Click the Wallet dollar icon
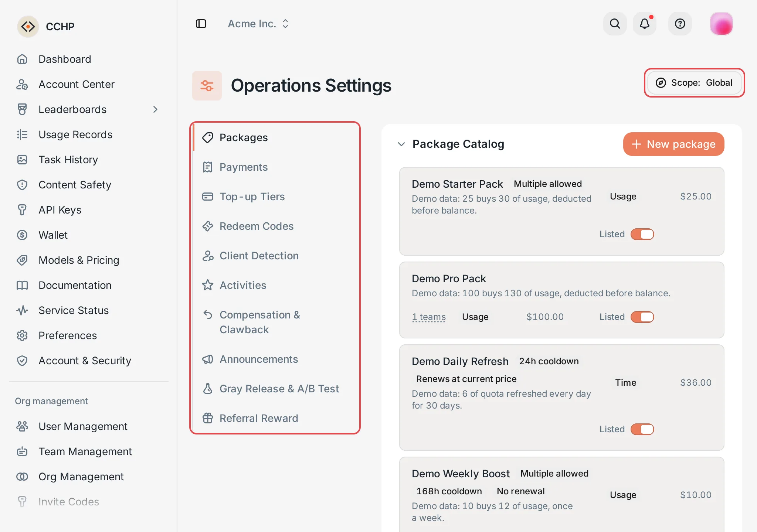 (x=22, y=235)
